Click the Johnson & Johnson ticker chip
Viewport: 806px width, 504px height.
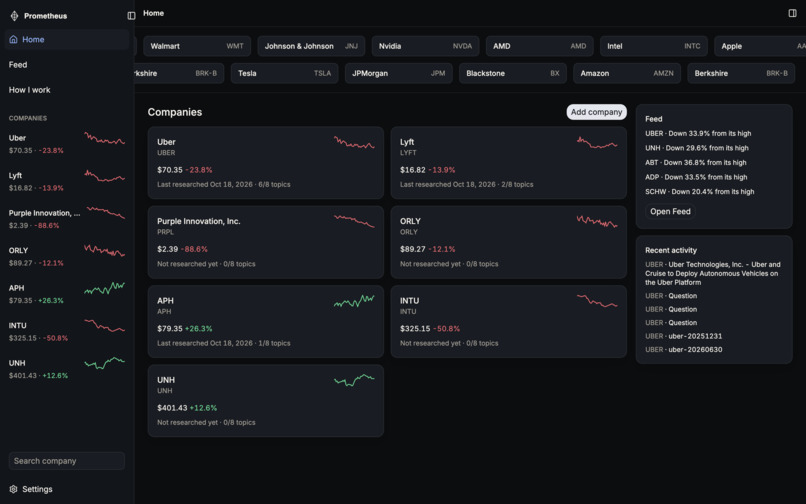(311, 46)
